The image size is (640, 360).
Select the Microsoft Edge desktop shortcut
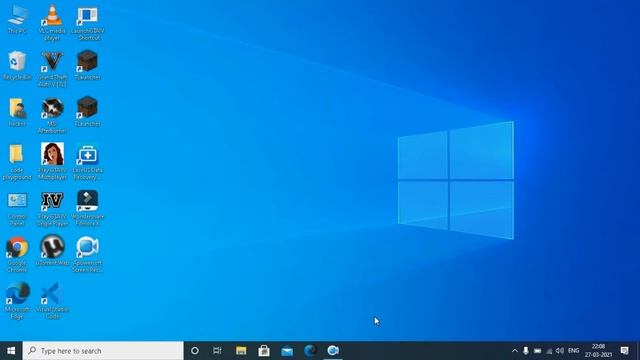(x=17, y=301)
